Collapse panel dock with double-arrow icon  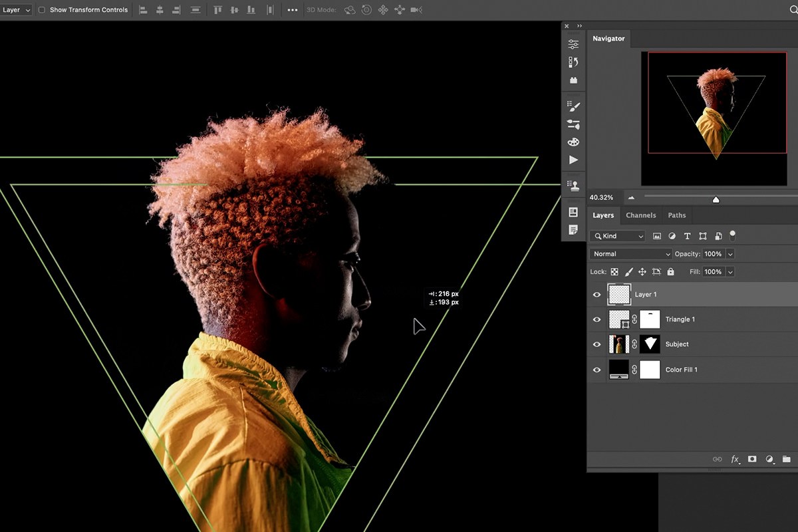click(580, 26)
